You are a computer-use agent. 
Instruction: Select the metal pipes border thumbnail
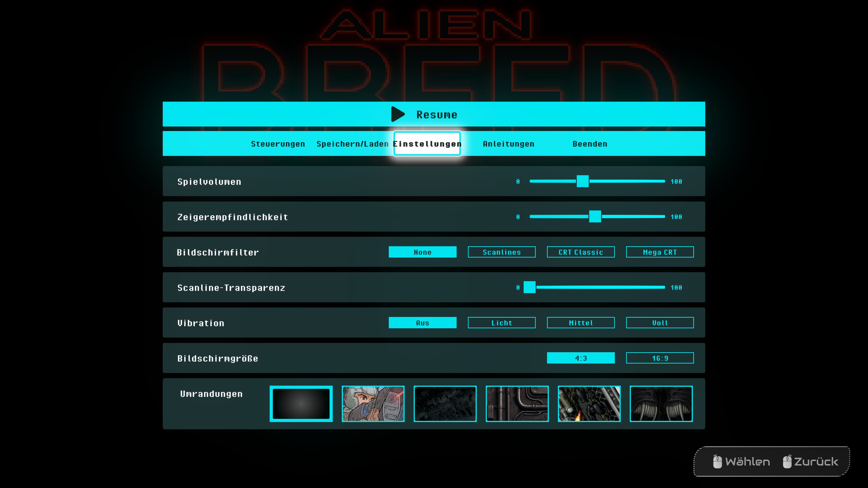coord(517,404)
